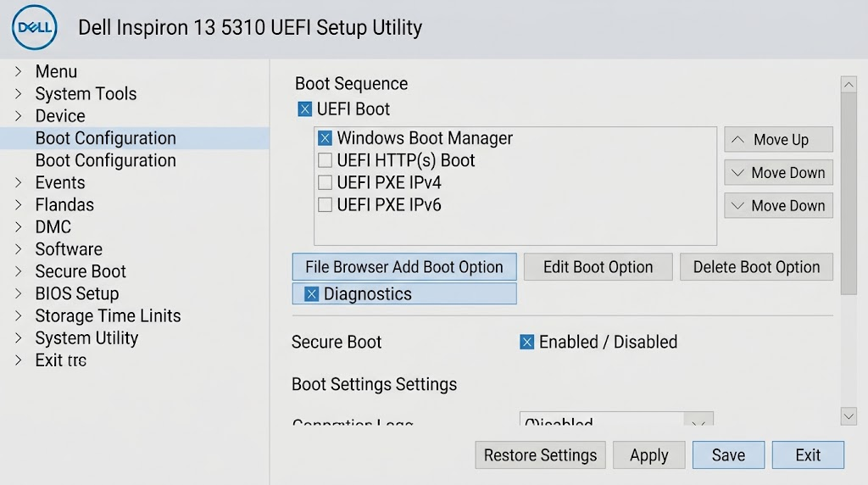This screenshot has height=485, width=868.
Task: Expand the Events chevron
Action: pyautogui.click(x=19, y=182)
